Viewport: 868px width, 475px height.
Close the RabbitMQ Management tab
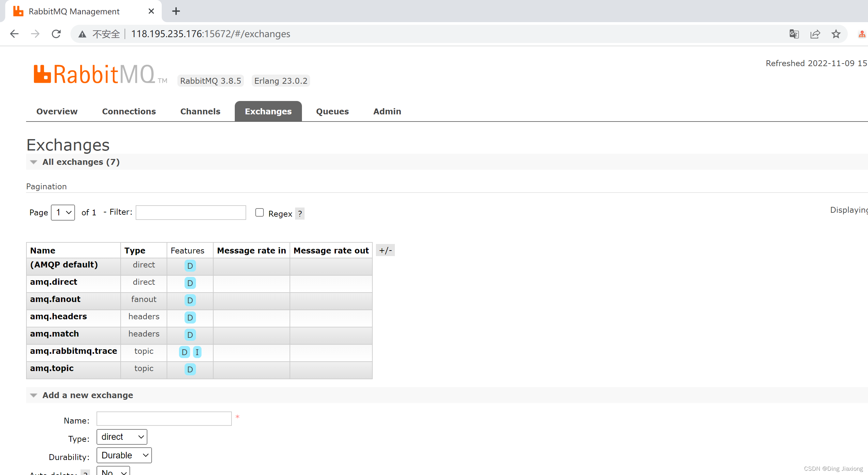point(151,11)
